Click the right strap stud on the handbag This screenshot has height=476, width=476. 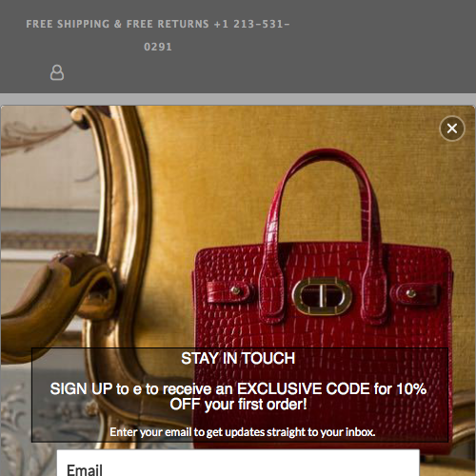pos(411,293)
